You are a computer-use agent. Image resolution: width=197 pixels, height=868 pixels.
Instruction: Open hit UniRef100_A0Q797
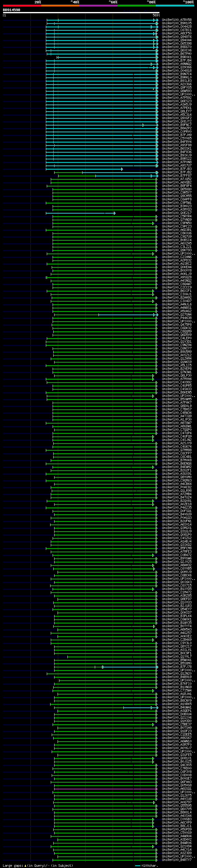click(177, 802)
